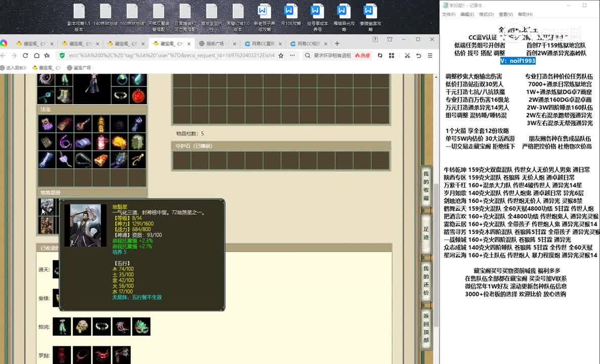Click the Notepad line 首创2W通杀异光秦岭队
The width and height of the screenshot is (600, 364).
point(556,53)
